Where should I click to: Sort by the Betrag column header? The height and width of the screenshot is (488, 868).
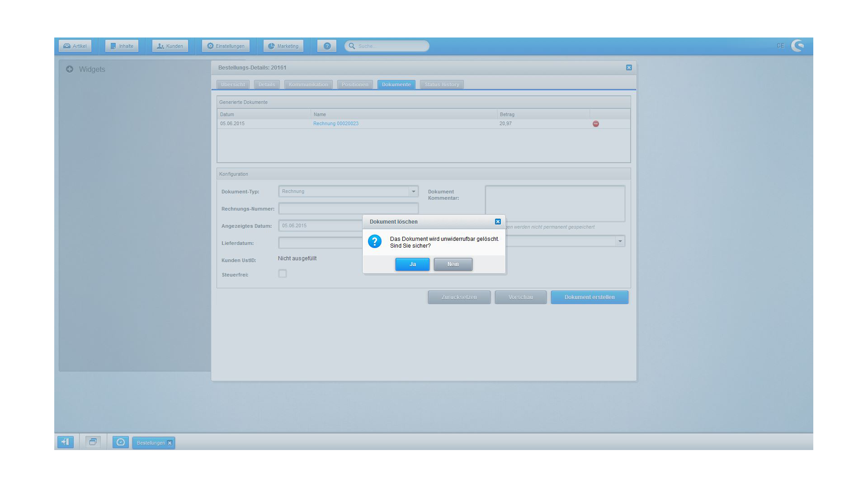543,114
